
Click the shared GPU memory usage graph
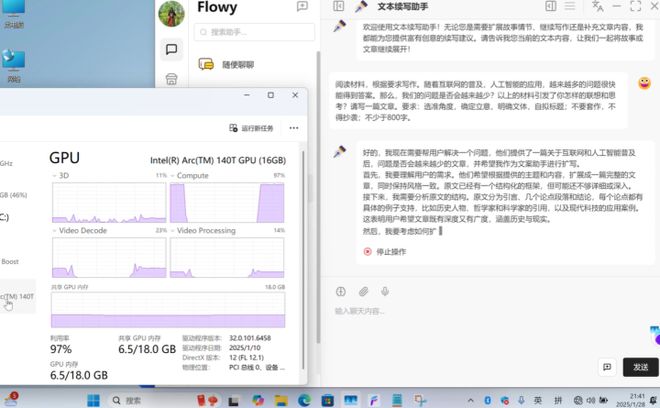point(168,309)
